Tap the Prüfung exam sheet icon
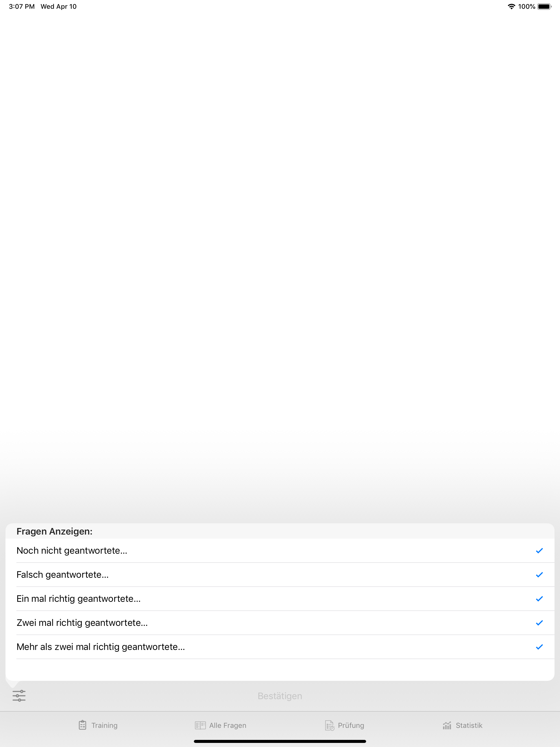This screenshot has width=560, height=747. tap(330, 725)
